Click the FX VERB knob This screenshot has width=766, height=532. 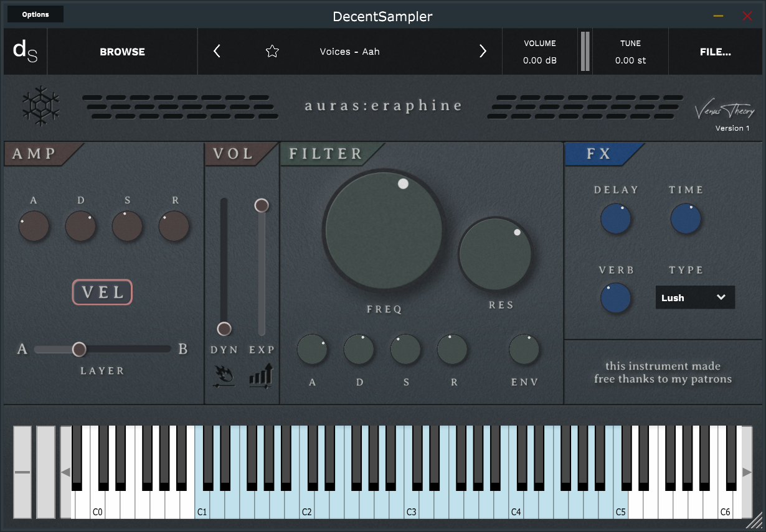(616, 298)
